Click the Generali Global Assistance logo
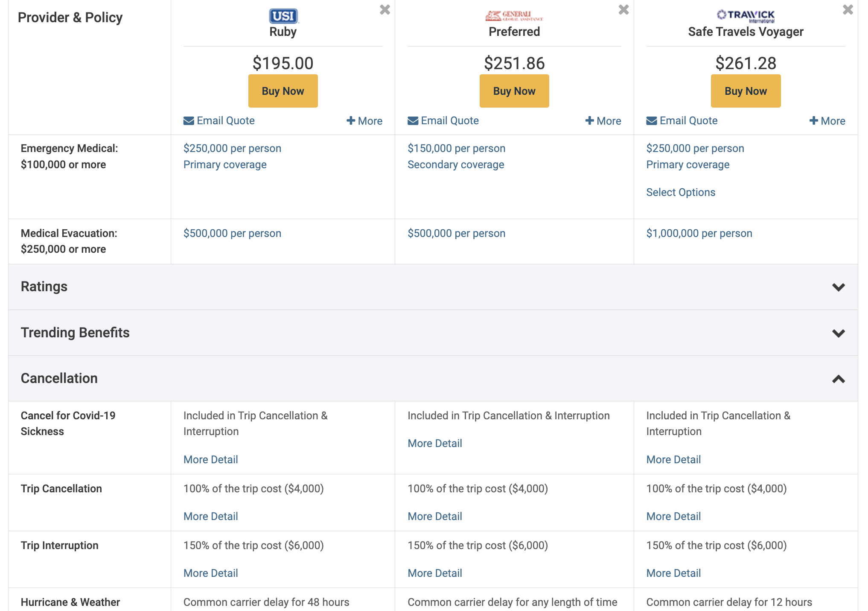Image resolution: width=868 pixels, height=611 pixels. [514, 16]
